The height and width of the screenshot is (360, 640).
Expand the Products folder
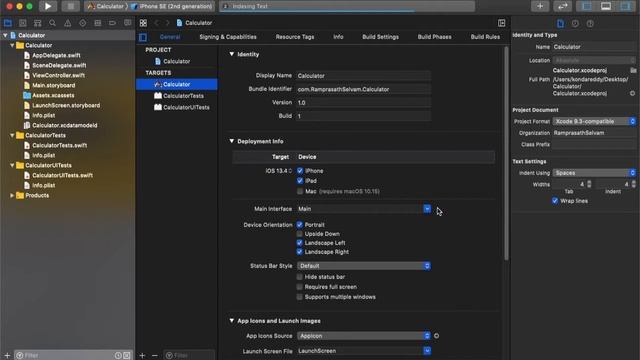(12, 196)
